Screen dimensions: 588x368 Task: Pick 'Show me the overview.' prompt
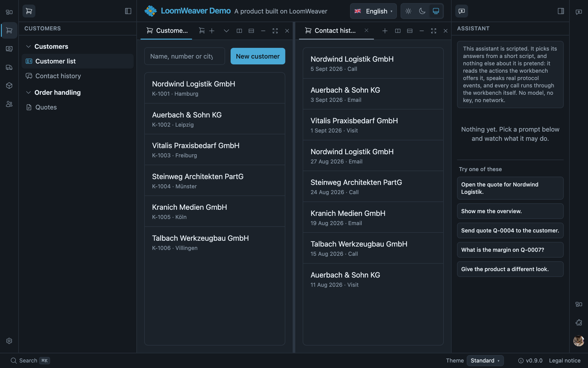point(510,211)
